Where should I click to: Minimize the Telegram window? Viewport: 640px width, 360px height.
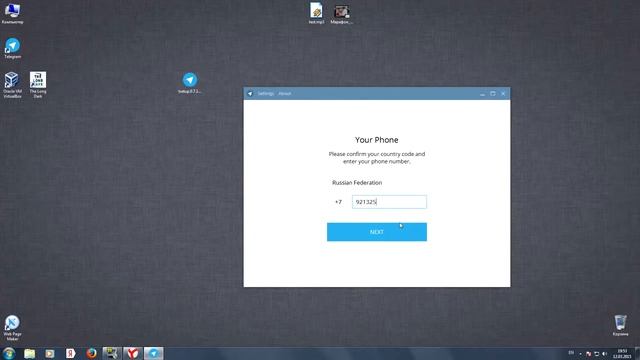click(x=482, y=94)
